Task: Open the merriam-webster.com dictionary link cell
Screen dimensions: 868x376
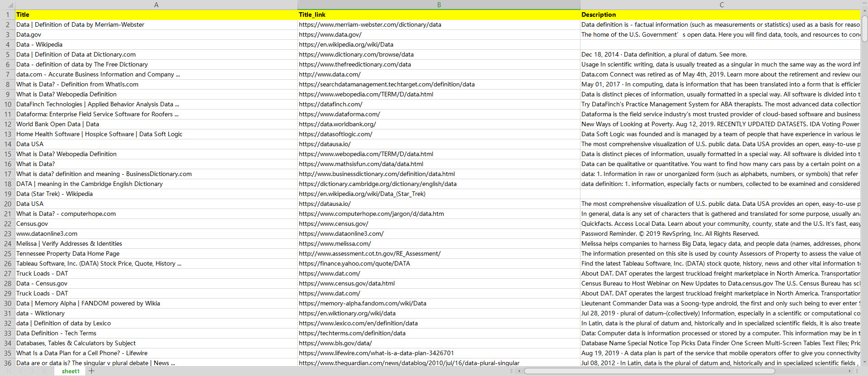Action: click(370, 24)
